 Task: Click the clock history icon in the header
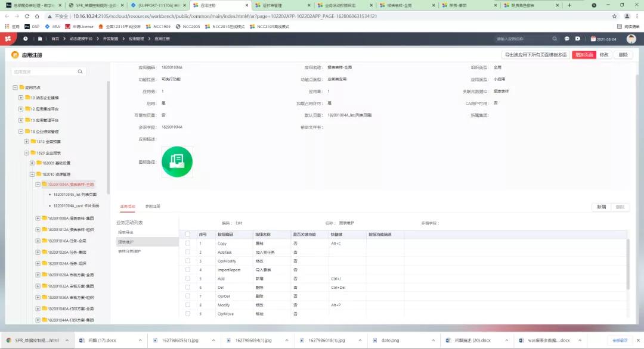coord(26,39)
